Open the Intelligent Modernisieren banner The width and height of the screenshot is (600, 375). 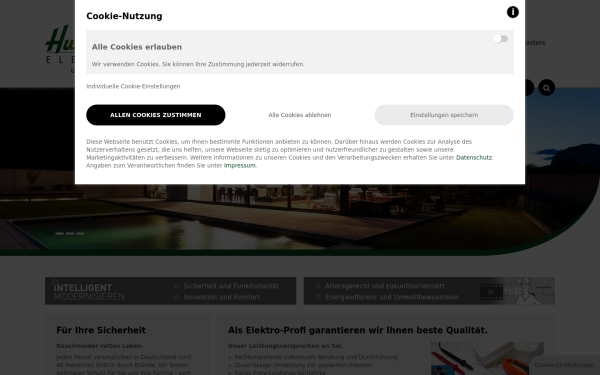[x=170, y=291]
